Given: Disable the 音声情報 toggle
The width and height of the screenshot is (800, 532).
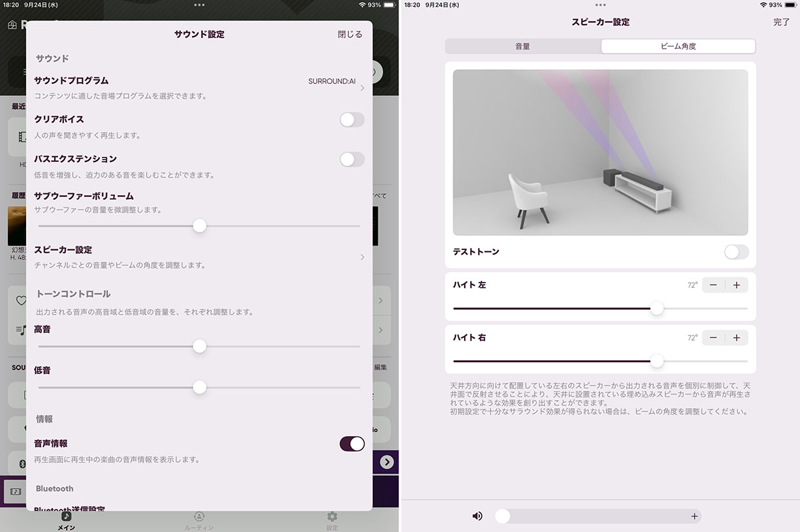Looking at the screenshot, I should 352,443.
